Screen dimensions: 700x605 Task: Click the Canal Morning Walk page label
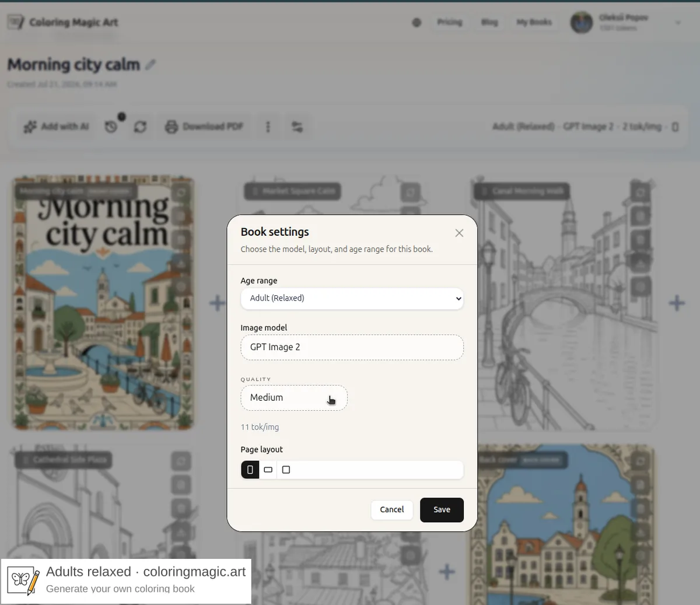point(522,191)
